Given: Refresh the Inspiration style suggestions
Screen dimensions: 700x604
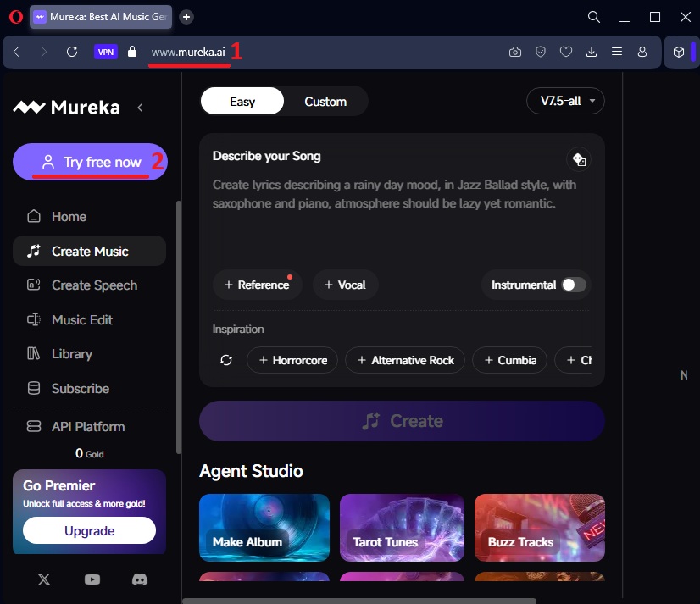Looking at the screenshot, I should (226, 360).
